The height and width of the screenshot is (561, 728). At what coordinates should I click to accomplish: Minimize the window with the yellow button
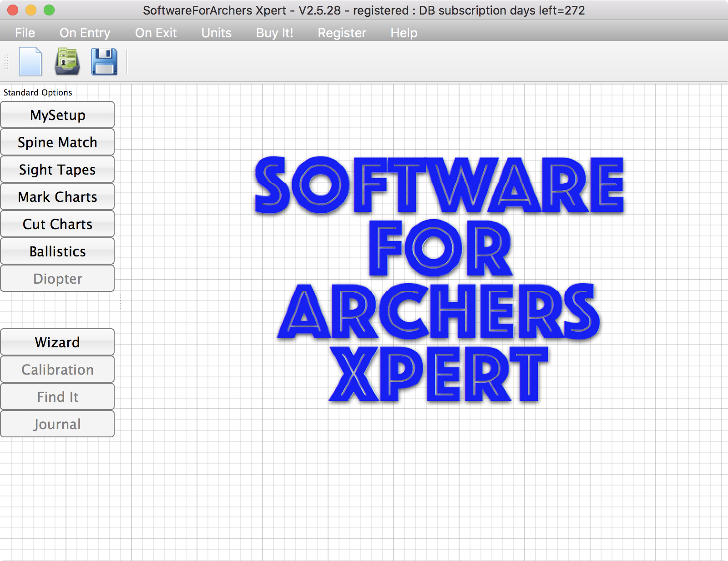[x=31, y=10]
